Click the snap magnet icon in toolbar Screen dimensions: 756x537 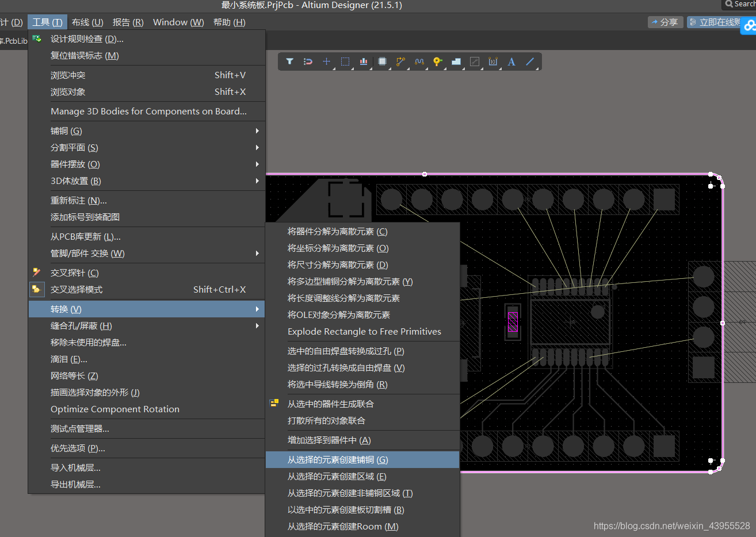tap(308, 62)
